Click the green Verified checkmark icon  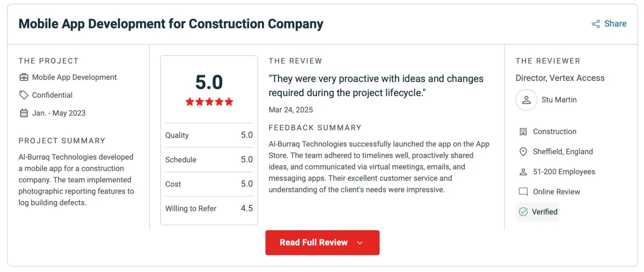pyautogui.click(x=523, y=212)
